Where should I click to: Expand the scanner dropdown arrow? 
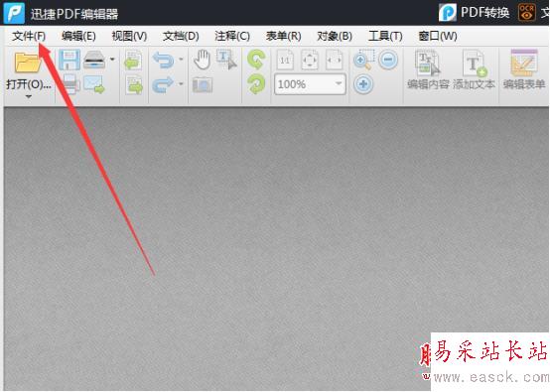pyautogui.click(x=112, y=60)
